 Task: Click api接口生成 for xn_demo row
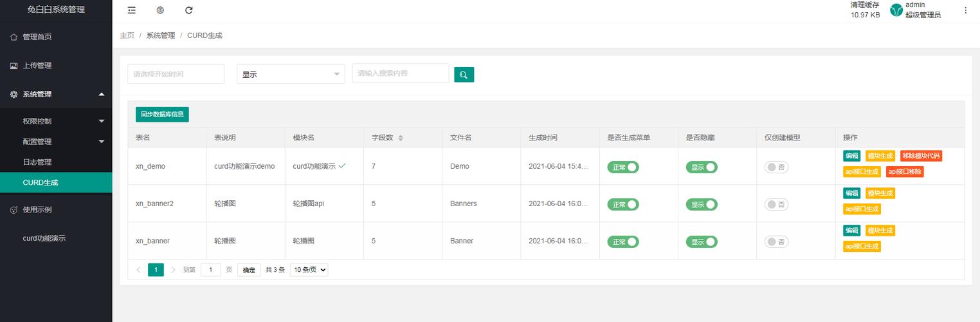point(862,172)
